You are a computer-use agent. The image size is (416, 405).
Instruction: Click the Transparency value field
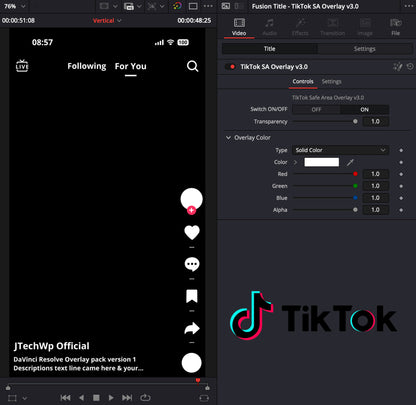pos(375,121)
